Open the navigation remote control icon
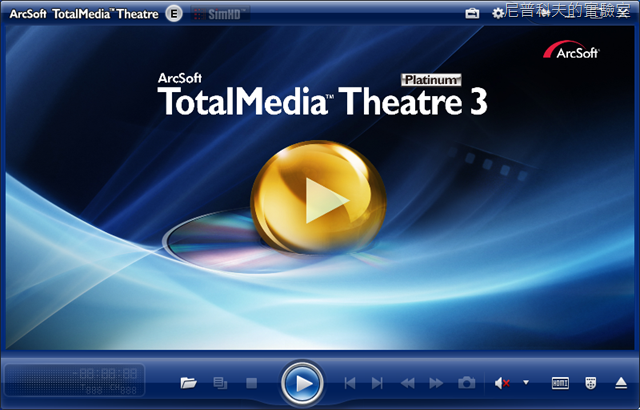 point(590,383)
